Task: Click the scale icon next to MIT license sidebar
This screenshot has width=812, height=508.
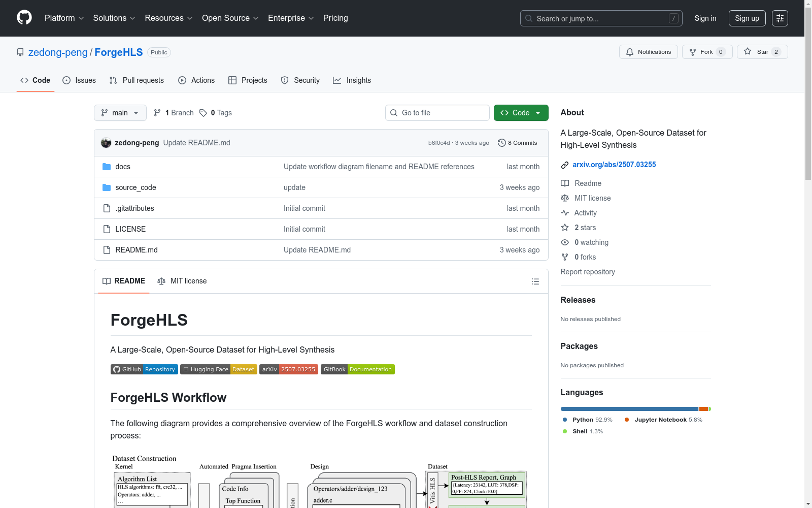Action: (565, 198)
